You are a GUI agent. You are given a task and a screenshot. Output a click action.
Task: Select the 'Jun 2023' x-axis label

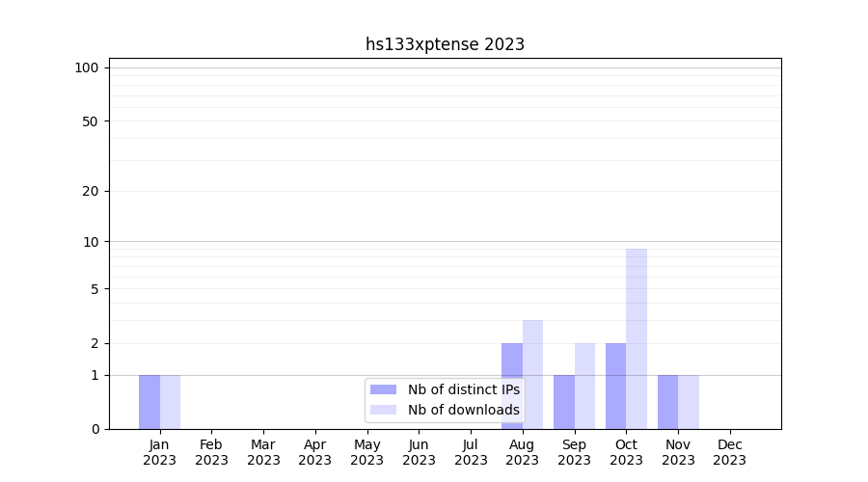point(419,452)
